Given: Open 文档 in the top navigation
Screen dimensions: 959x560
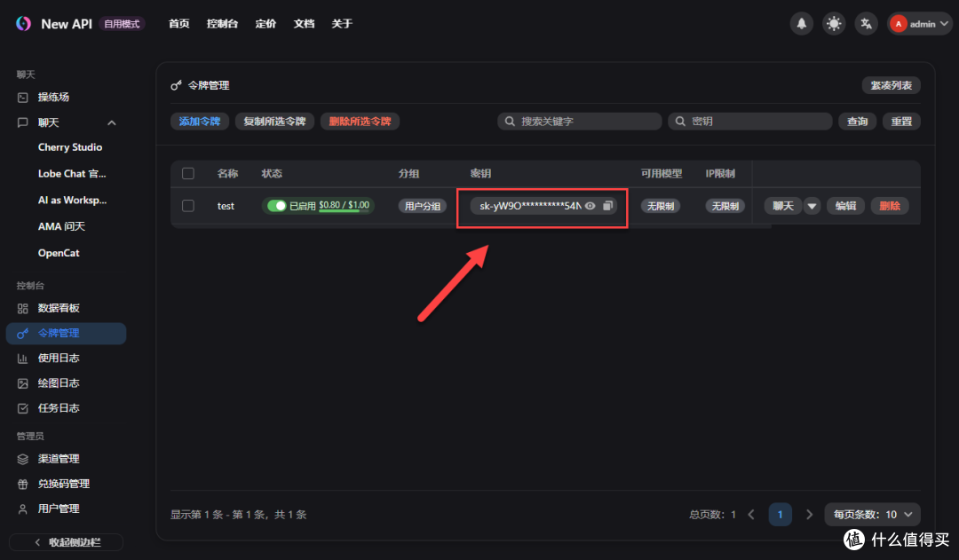Looking at the screenshot, I should 304,24.
